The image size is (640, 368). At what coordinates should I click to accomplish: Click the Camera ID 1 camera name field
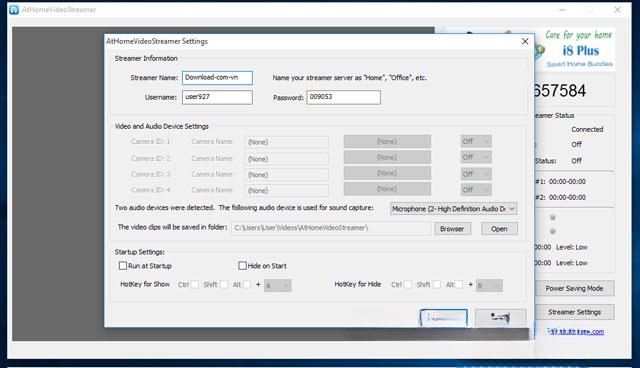(x=286, y=142)
